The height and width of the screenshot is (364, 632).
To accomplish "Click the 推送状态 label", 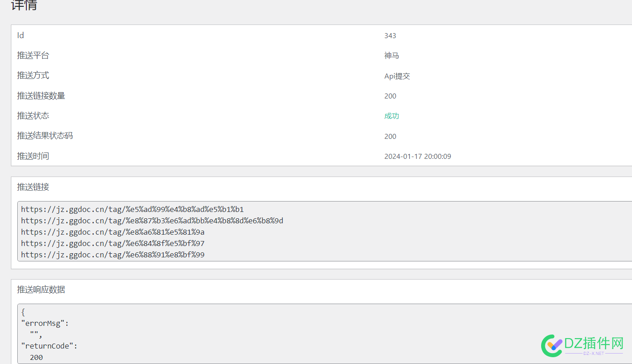I will tap(33, 116).
